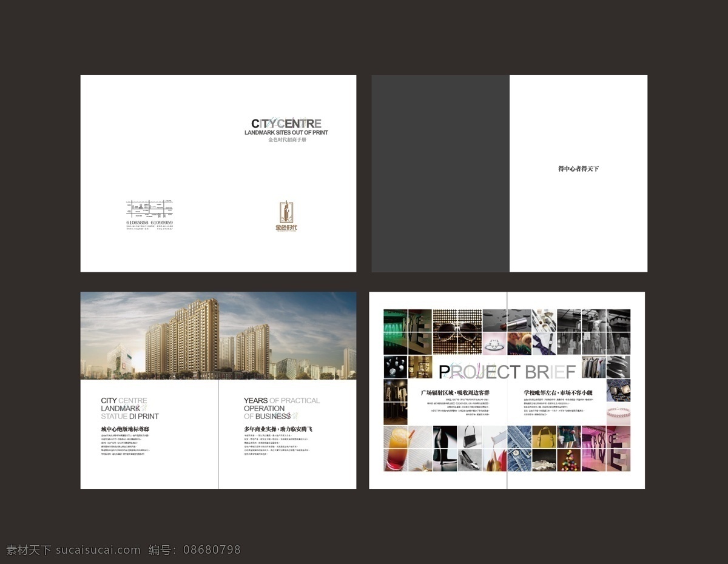This screenshot has width=728, height=564.
Task: Click the heading "学校毗邻左右，市场不容小觑"
Action: click(x=558, y=393)
